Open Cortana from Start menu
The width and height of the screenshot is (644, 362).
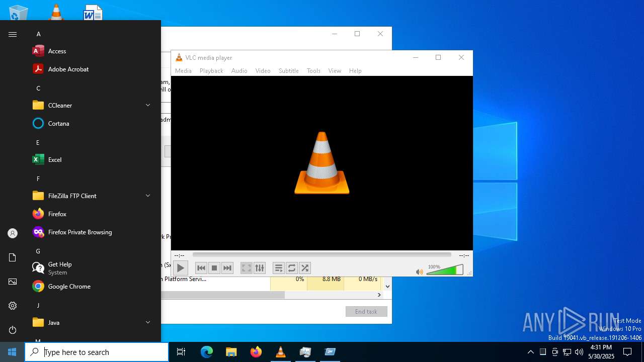click(x=93, y=124)
